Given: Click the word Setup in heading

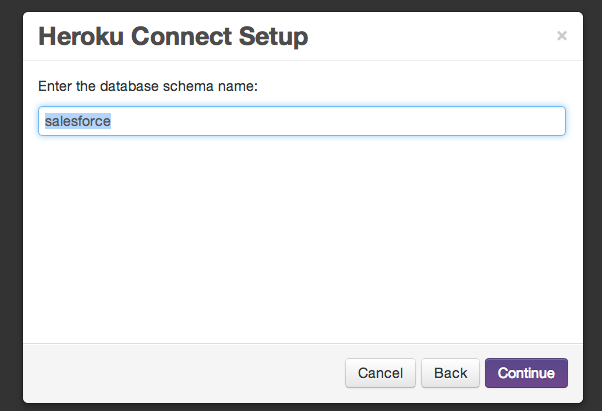Looking at the screenshot, I should click(273, 36).
